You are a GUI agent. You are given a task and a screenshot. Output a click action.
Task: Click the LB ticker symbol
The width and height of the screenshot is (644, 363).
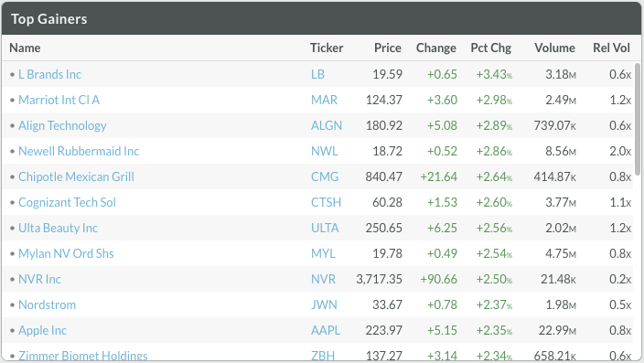[318, 74]
